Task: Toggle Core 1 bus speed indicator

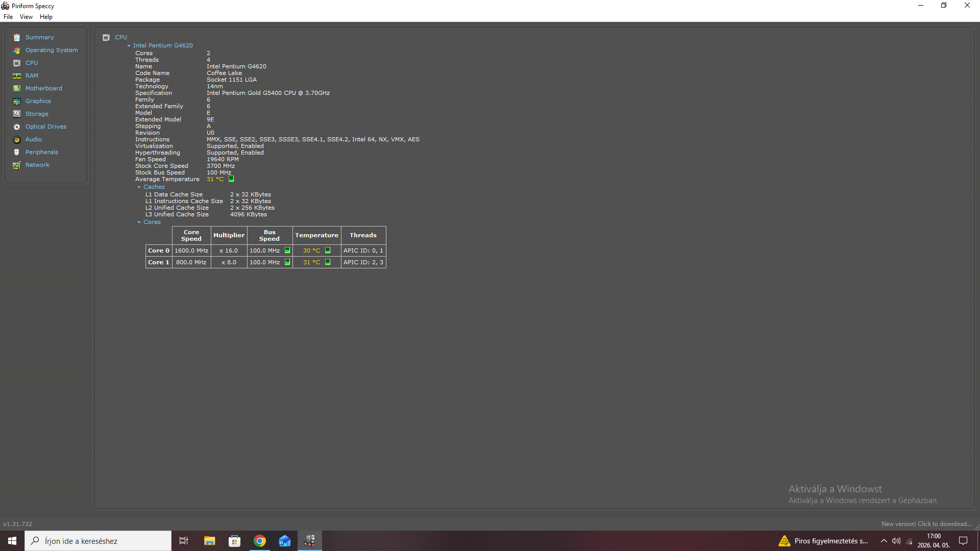Action: pyautogui.click(x=287, y=262)
